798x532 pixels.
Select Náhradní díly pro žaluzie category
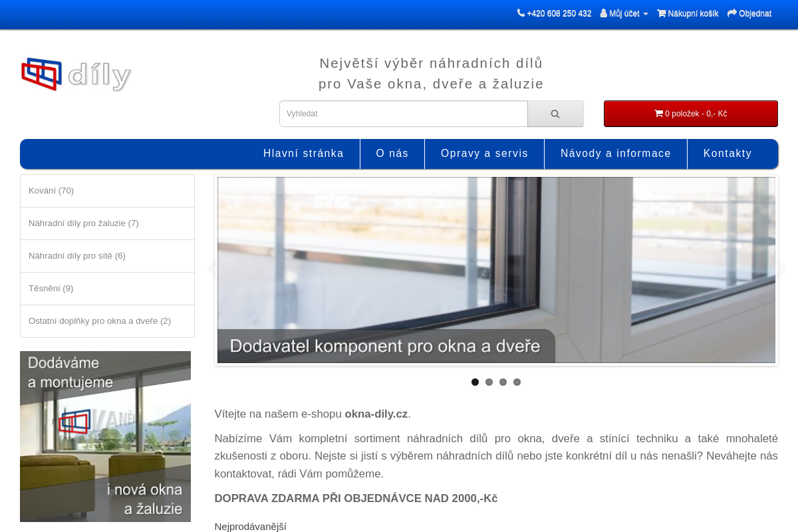84,223
